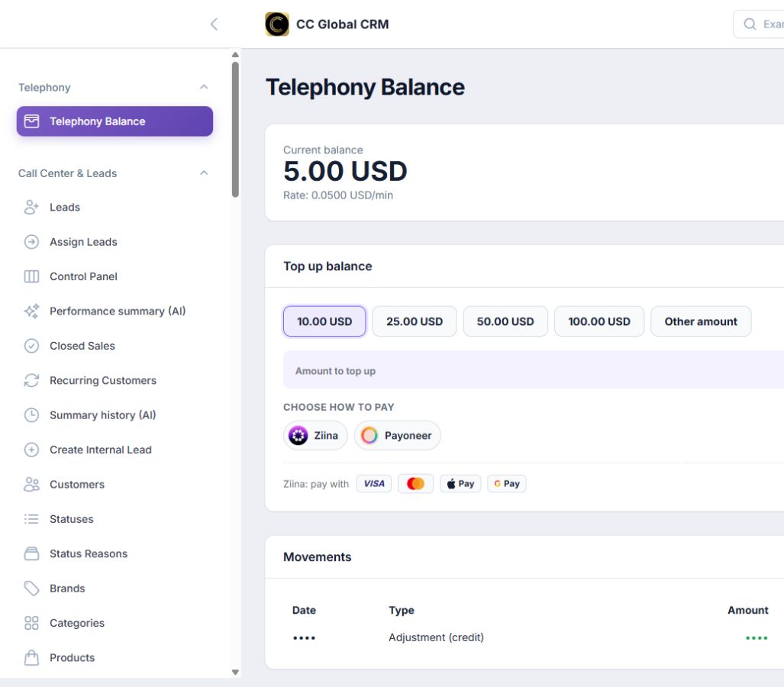Click the Google Pay badge
The image size is (784, 687).
tap(507, 483)
